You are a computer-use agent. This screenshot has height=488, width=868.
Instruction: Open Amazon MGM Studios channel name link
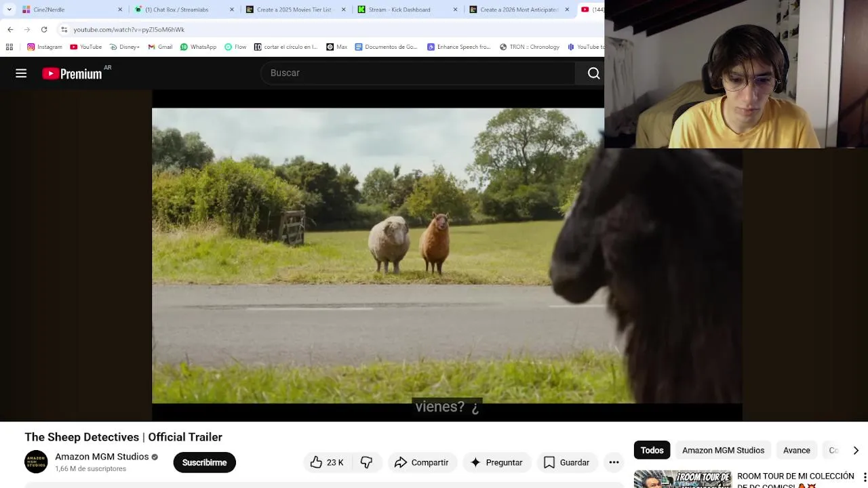coord(102,457)
